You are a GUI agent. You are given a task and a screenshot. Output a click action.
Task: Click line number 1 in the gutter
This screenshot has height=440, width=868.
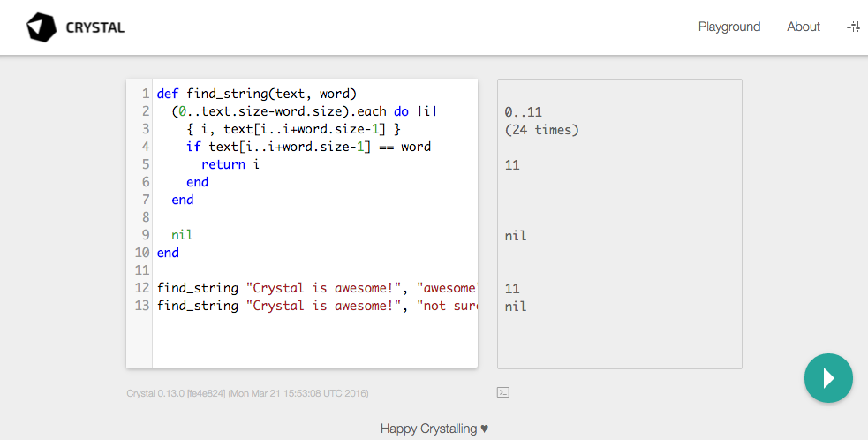pos(144,94)
